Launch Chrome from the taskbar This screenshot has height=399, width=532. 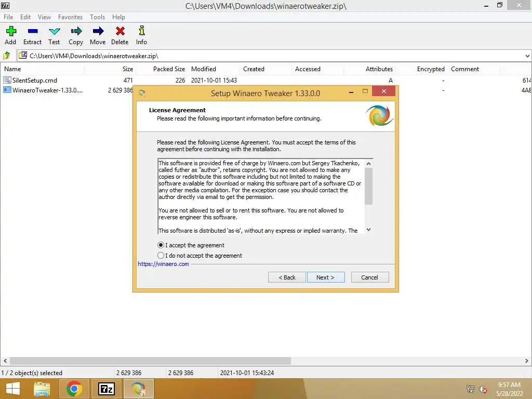(74, 389)
